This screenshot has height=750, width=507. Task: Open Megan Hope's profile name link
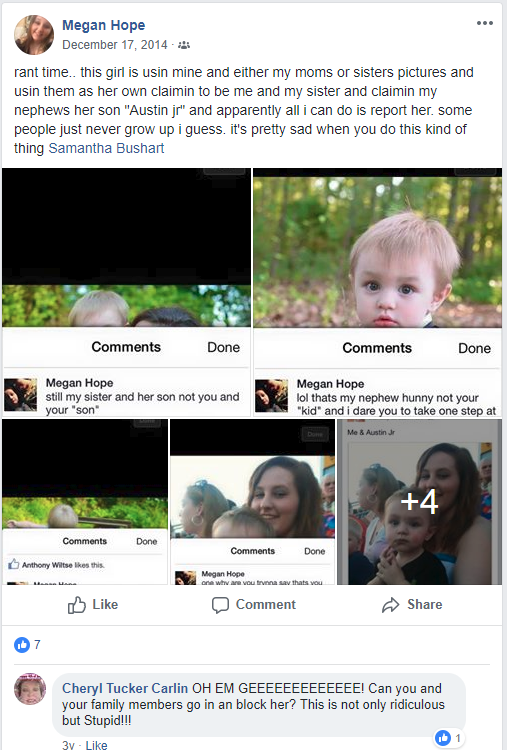click(104, 25)
